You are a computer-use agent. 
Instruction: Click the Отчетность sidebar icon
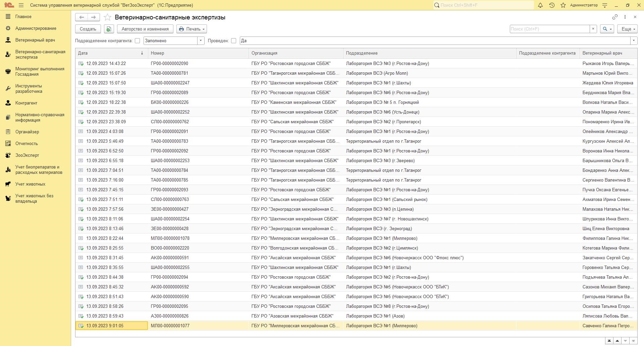click(x=8, y=143)
